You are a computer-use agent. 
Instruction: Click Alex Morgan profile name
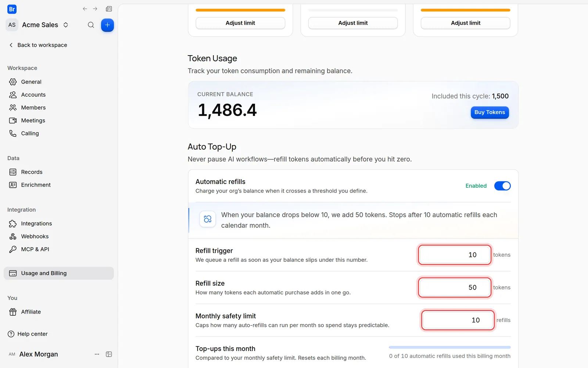pyautogui.click(x=39, y=354)
